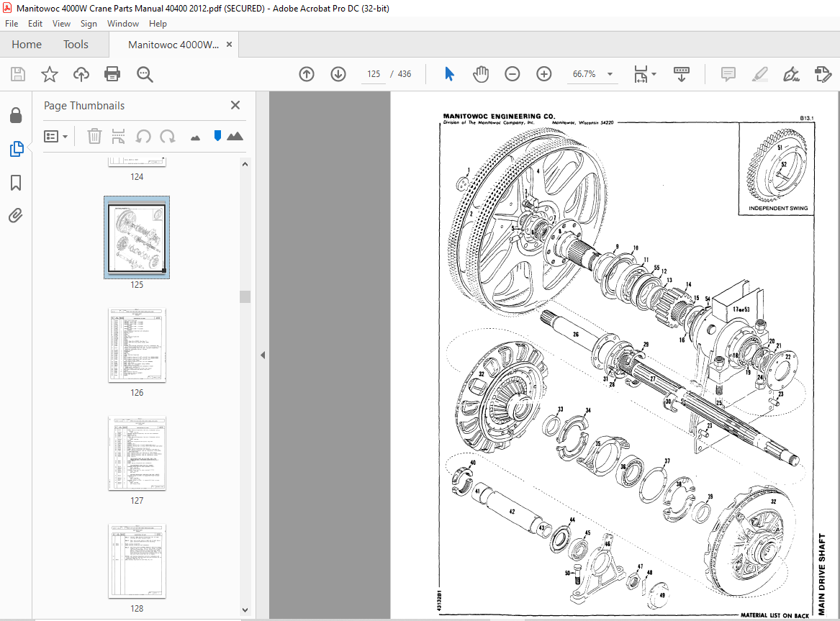
Task: Open the Window menu
Action: click(122, 24)
